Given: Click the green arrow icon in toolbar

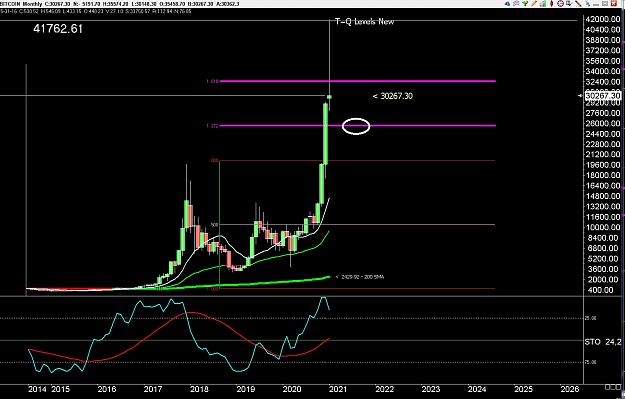Looking at the screenshot, I should click(x=525, y=4).
